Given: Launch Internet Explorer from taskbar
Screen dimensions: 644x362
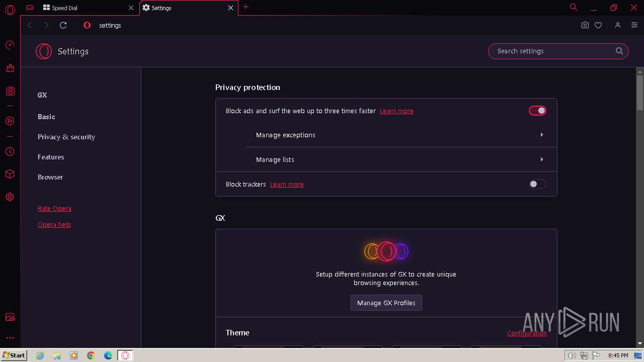Looking at the screenshot, I should coord(40,355).
